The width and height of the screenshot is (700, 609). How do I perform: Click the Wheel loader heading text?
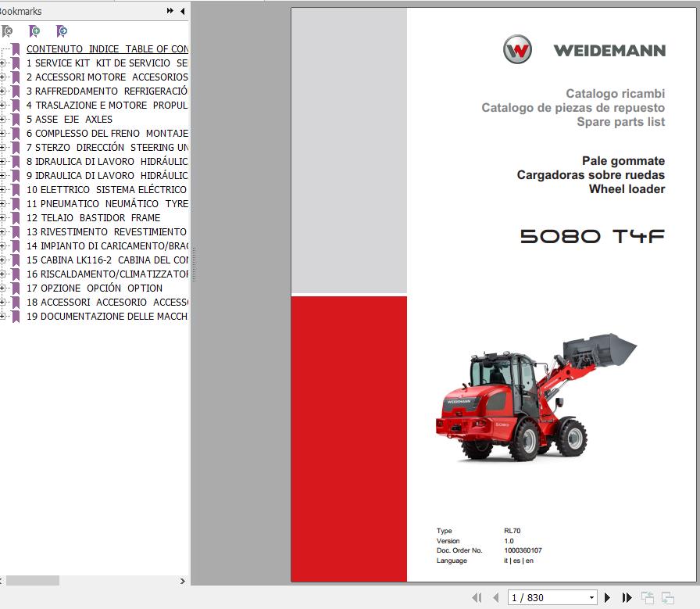[x=627, y=189]
